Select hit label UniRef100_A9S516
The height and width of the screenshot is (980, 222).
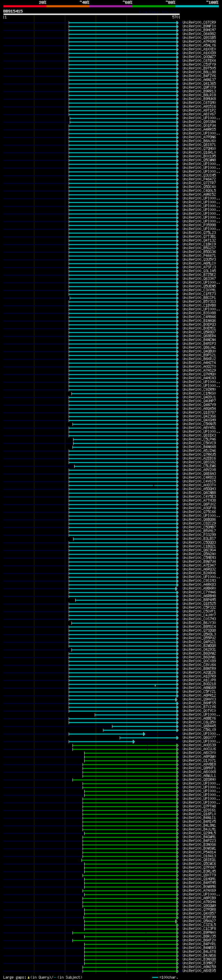click(199, 106)
